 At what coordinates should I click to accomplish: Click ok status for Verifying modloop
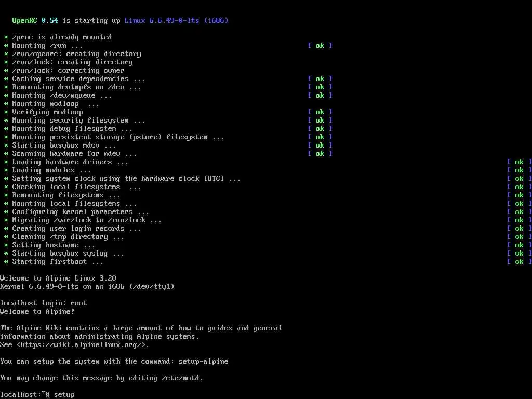click(x=320, y=112)
